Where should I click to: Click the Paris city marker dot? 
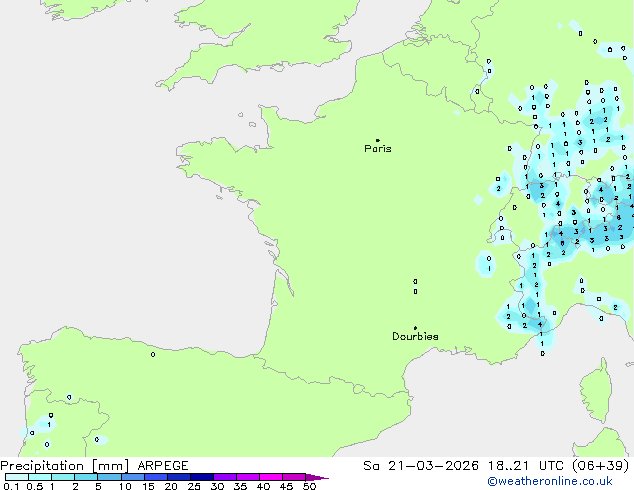(x=377, y=140)
